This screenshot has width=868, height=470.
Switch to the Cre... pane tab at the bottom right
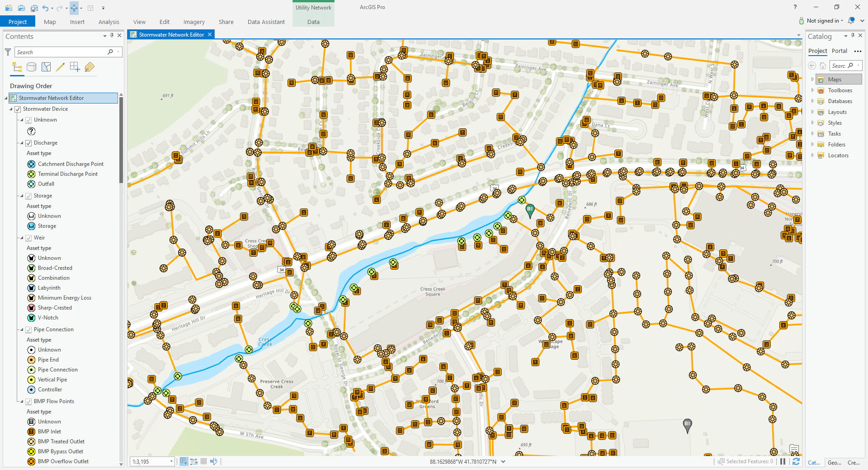tap(854, 462)
